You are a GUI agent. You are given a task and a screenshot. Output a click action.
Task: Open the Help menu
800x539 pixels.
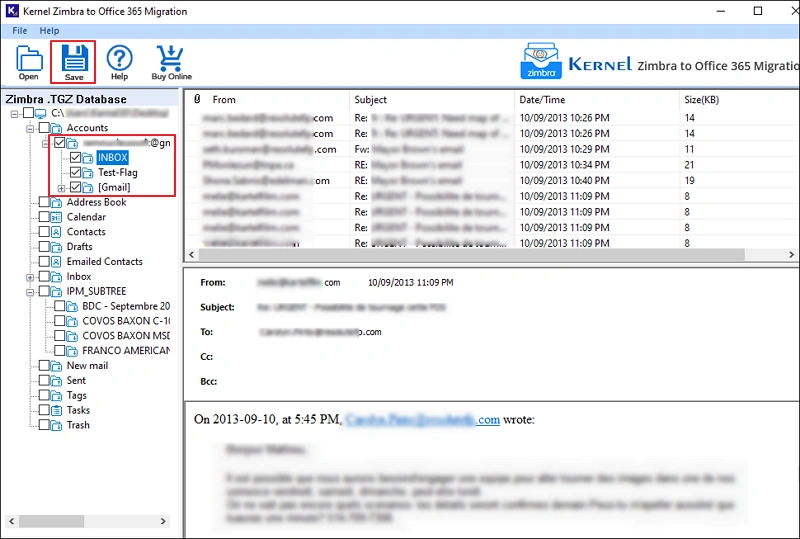pos(49,31)
